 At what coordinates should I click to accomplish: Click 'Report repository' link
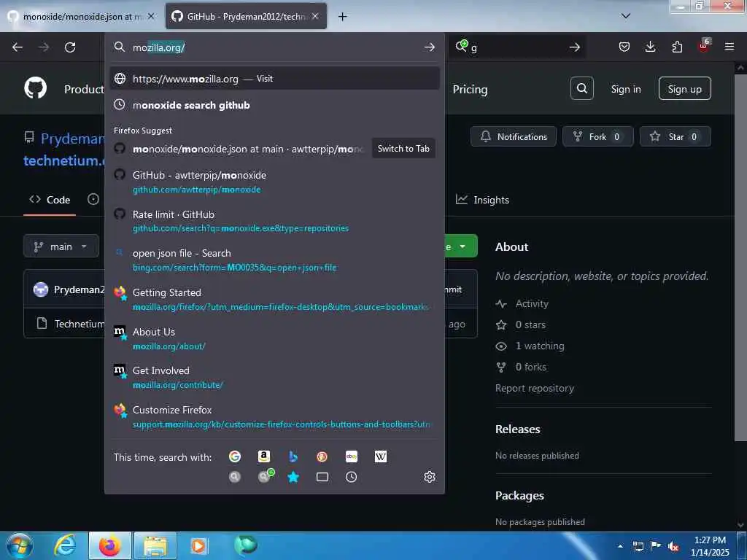click(x=535, y=388)
